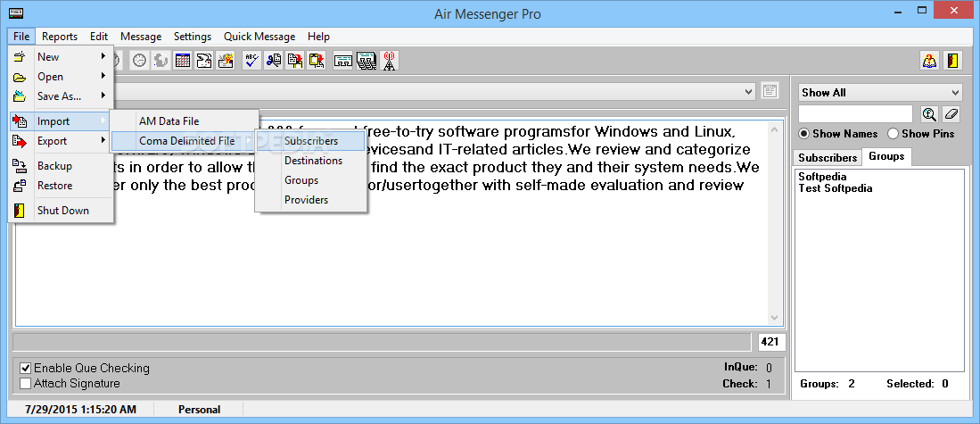Viewport: 980px width, 424px height.
Task: Click the subscriber search input field
Action: [855, 114]
